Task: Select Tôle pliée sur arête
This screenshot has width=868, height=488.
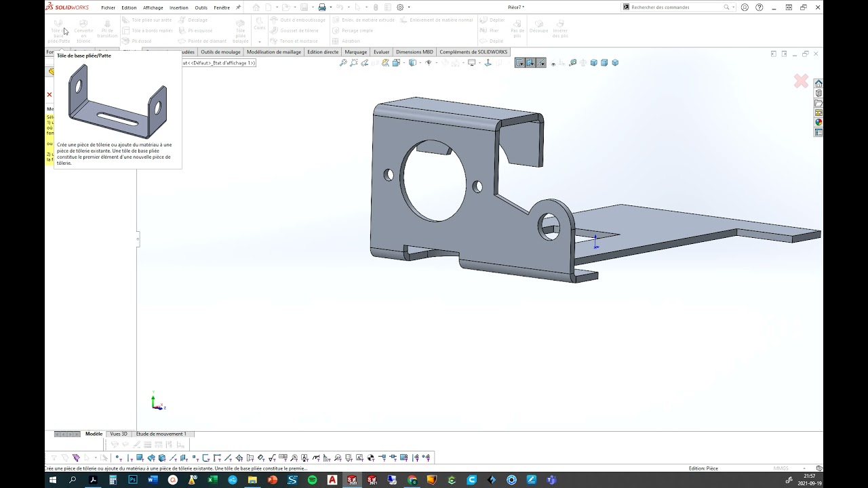Action: (147, 20)
